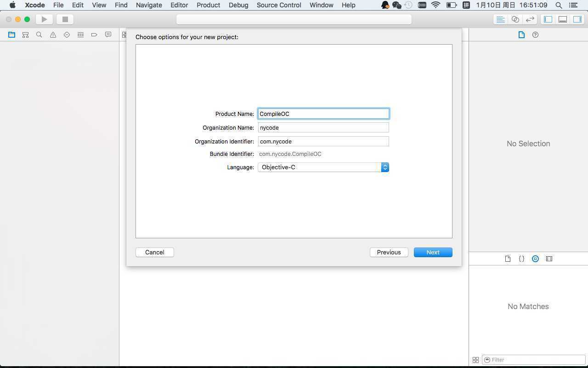Click the menu bar date and time
588x368 pixels.
pyautogui.click(x=511, y=5)
